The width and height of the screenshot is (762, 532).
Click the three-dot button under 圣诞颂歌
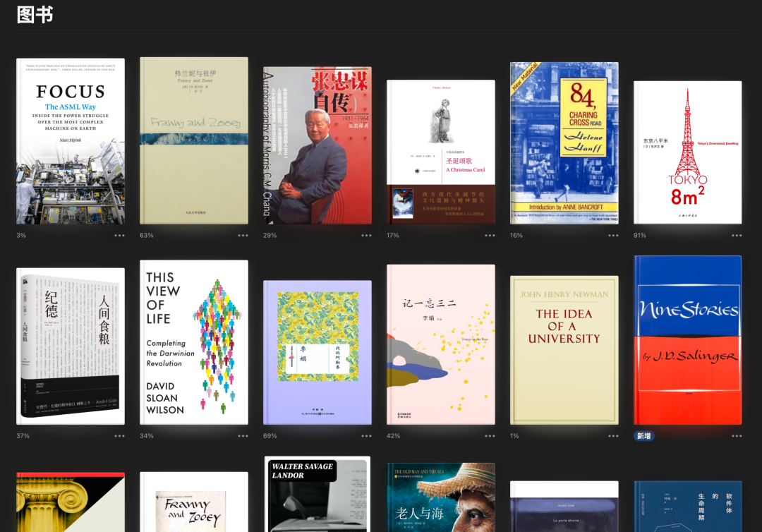[x=490, y=236]
